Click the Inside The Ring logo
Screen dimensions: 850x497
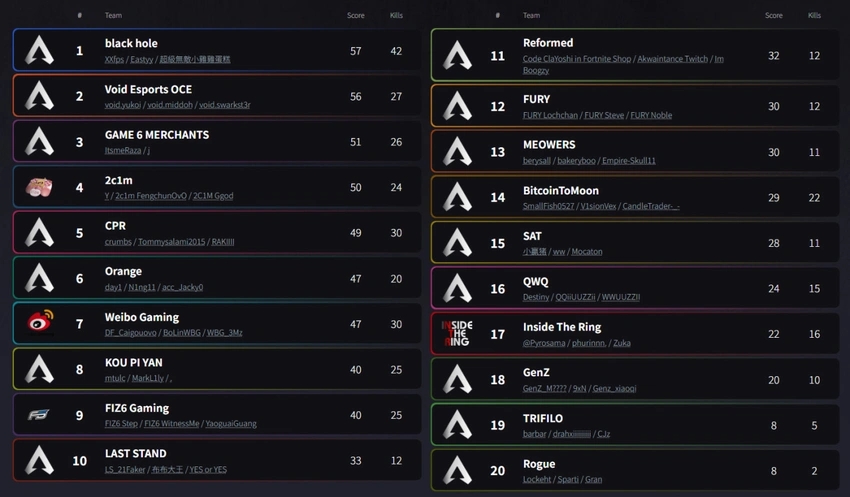click(457, 334)
